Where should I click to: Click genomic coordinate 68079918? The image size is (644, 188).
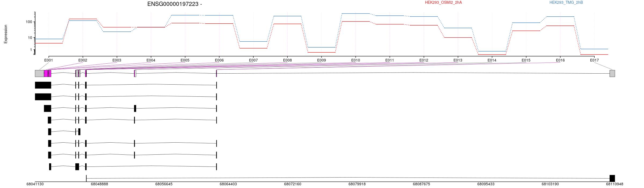357,184
